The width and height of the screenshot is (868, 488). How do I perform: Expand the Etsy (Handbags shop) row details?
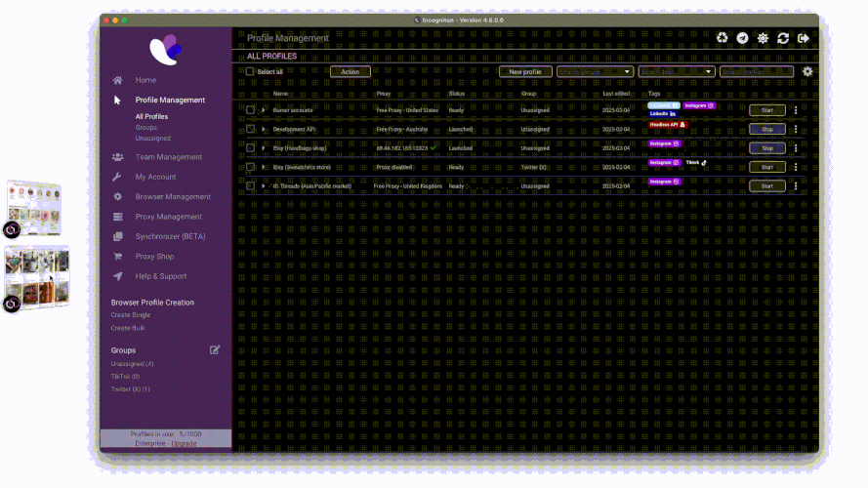[x=264, y=148]
